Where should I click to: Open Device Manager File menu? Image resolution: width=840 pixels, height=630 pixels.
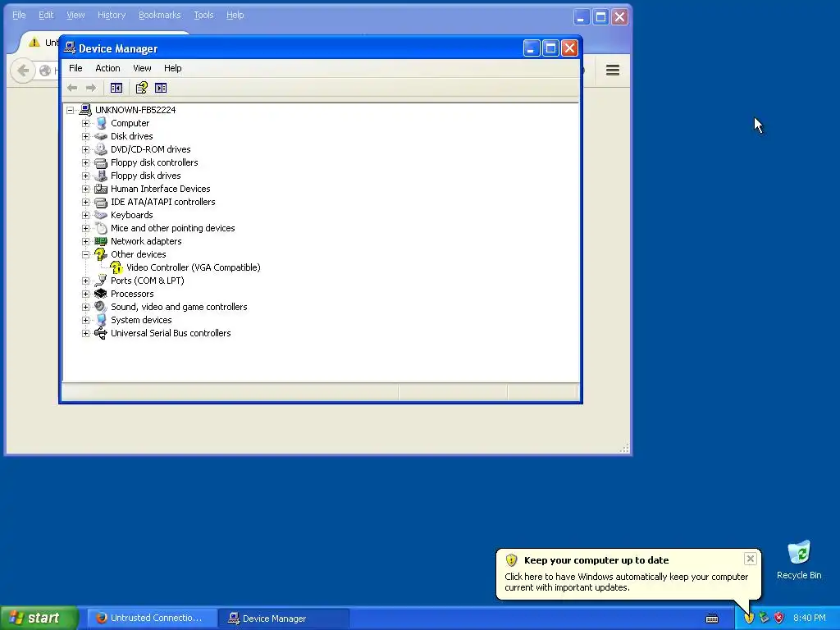(x=75, y=68)
